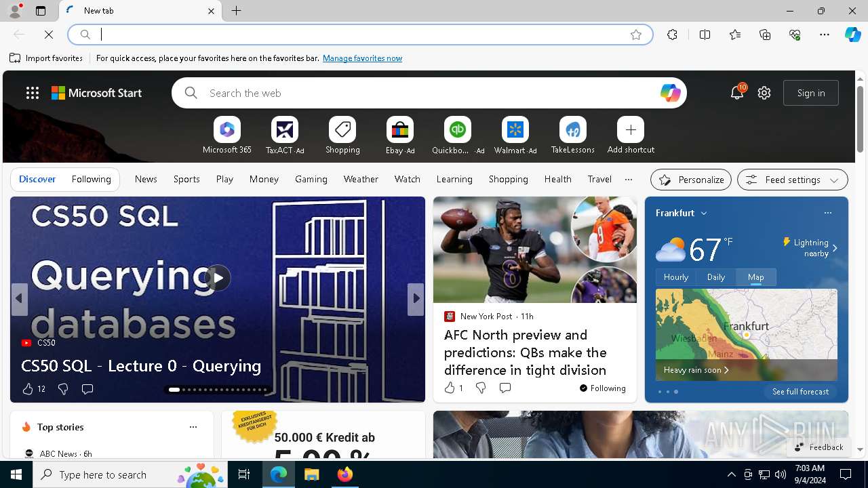Add this page to favorites star
868x488 pixels.
[636, 35]
